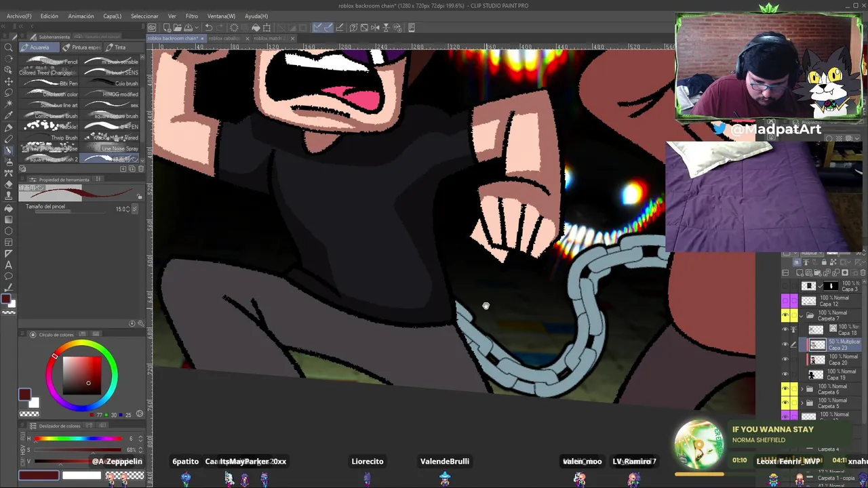
Task: Select the Auto select magic wand tool
Action: click(9, 104)
